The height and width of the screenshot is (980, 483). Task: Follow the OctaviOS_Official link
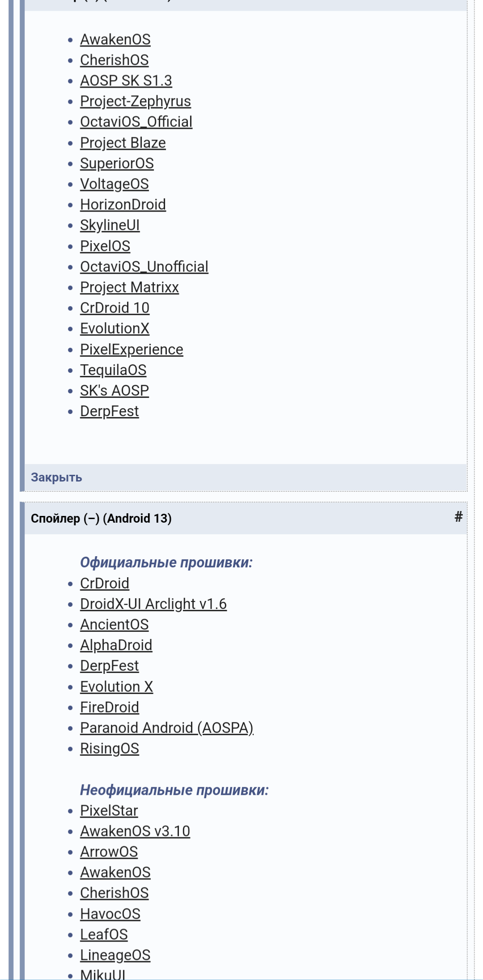[x=136, y=122]
